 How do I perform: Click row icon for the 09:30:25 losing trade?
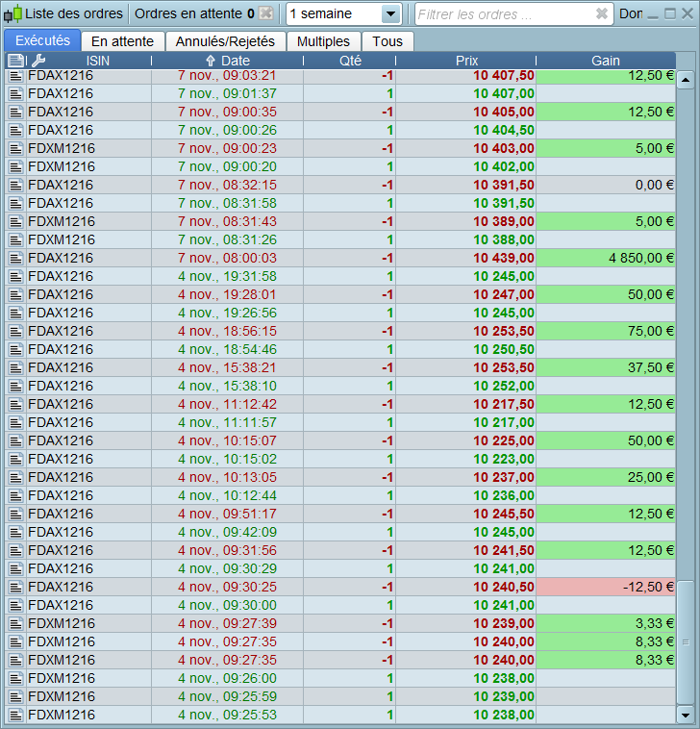coord(16,587)
